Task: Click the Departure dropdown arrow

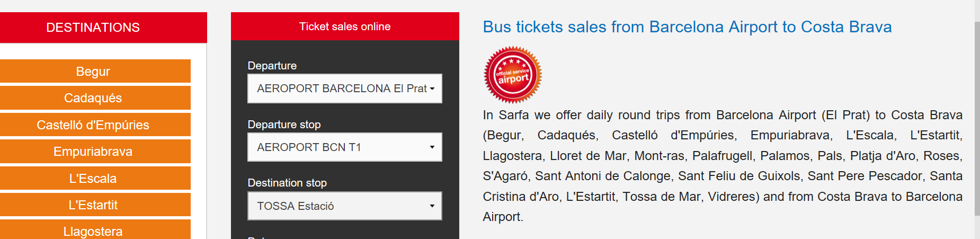Action: 432,89
